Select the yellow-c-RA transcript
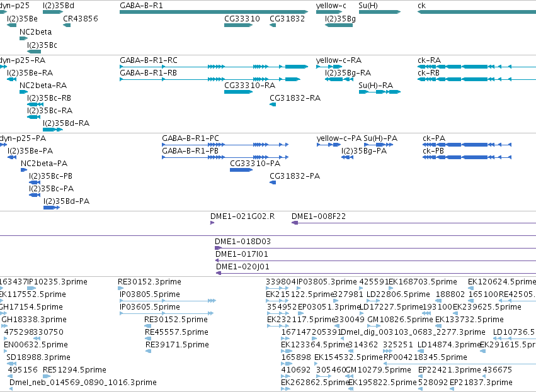 [x=338, y=60]
